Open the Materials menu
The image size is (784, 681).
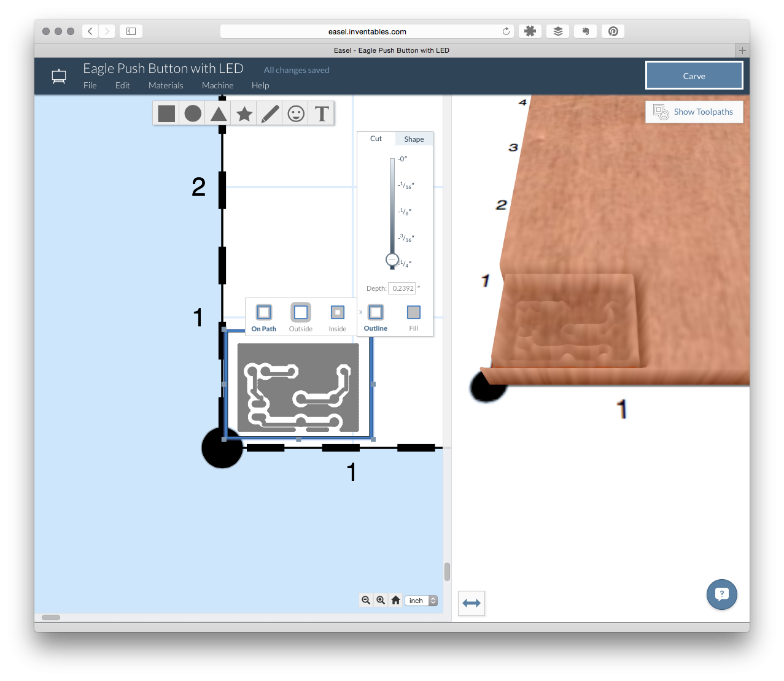pyautogui.click(x=166, y=85)
